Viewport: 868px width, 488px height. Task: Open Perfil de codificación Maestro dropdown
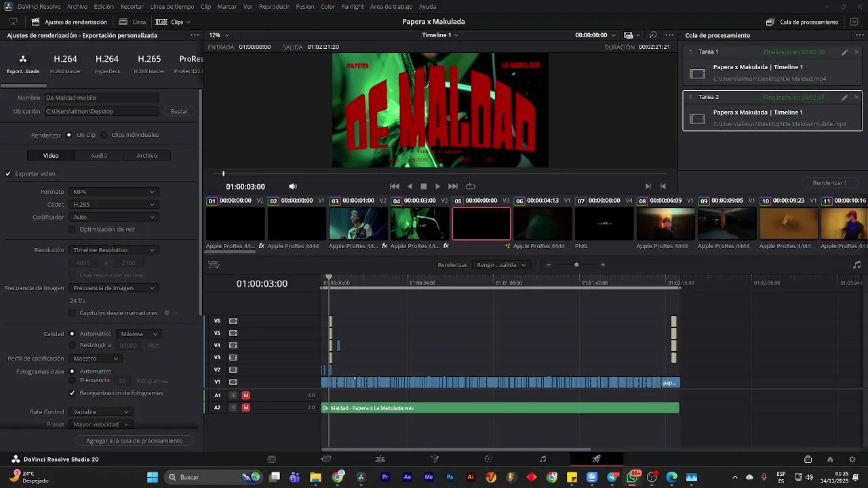point(95,359)
